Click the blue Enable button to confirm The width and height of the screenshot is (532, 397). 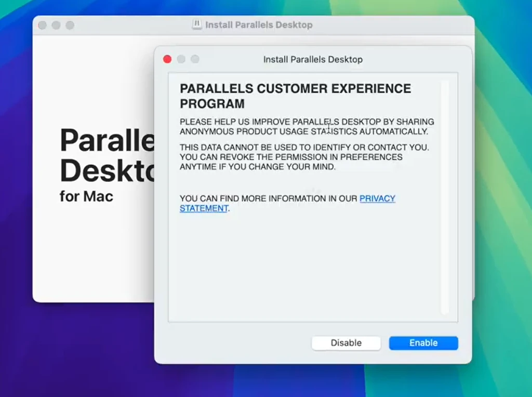tap(423, 343)
